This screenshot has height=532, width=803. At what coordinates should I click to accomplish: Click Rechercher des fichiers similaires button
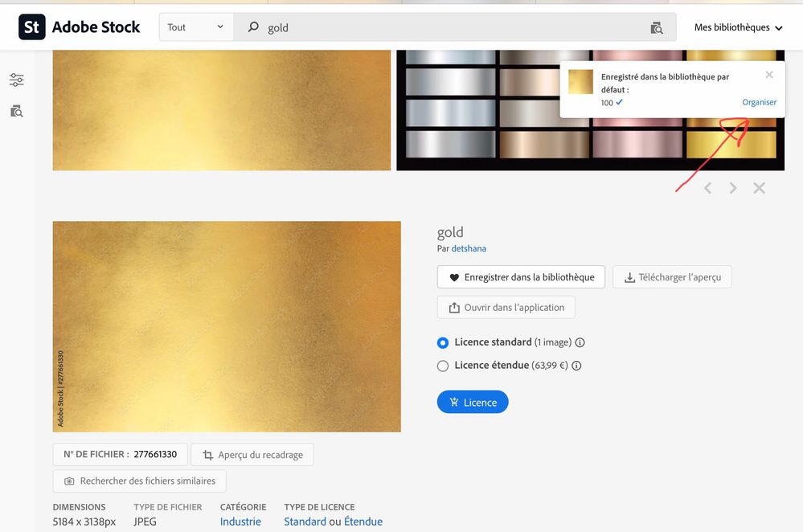pyautogui.click(x=139, y=481)
